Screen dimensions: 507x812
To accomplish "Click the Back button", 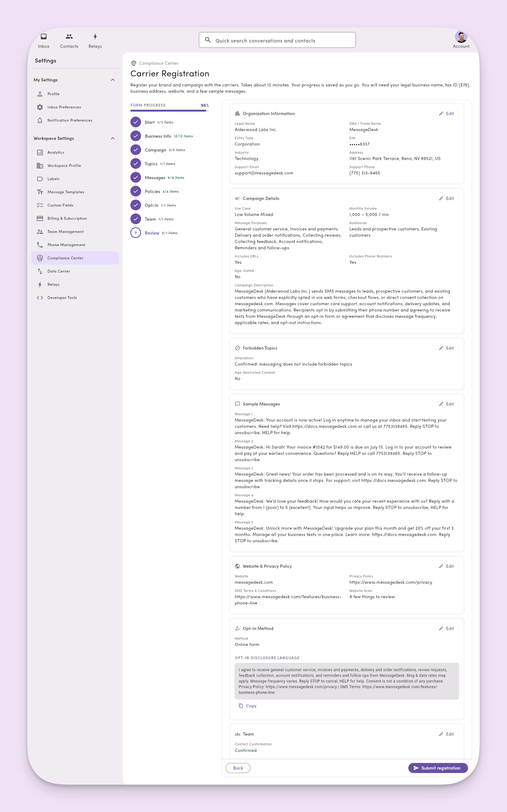I will (238, 768).
